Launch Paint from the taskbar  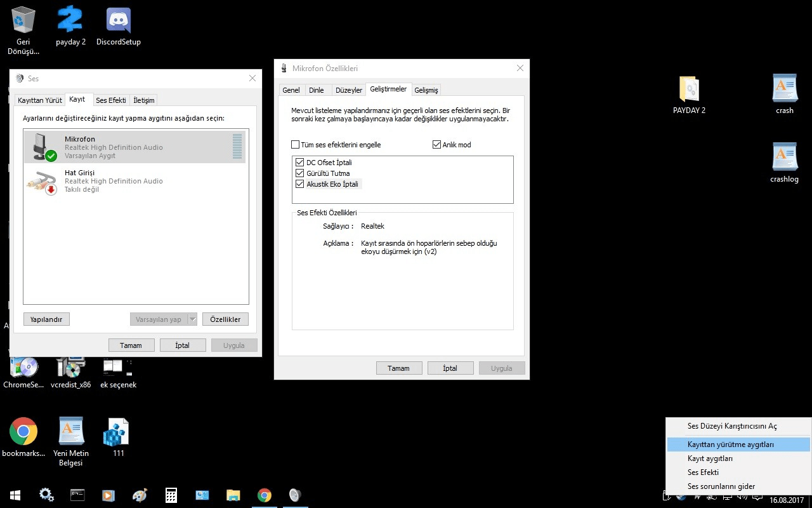(x=140, y=495)
